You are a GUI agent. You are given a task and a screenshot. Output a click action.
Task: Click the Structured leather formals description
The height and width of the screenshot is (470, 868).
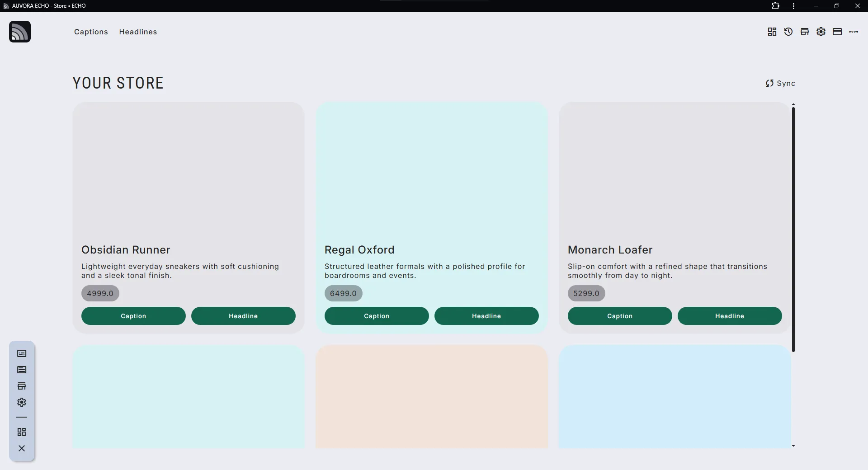pyautogui.click(x=425, y=271)
